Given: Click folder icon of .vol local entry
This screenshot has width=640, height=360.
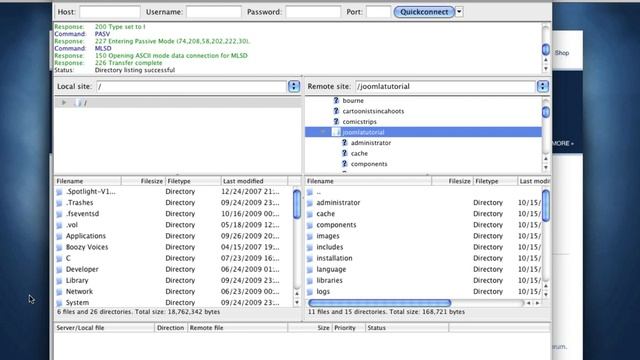Looking at the screenshot, I should 60,225.
